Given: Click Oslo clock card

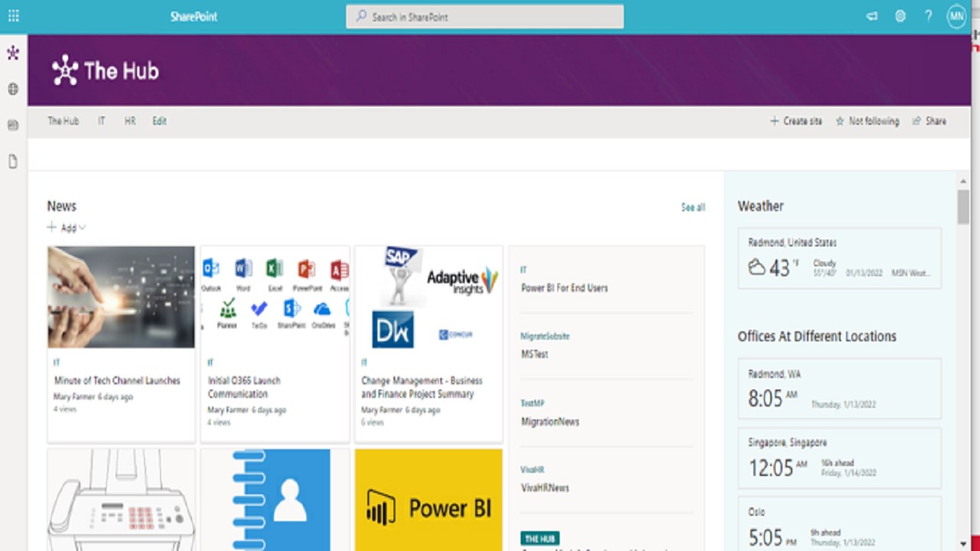Looking at the screenshot, I should coord(839,524).
